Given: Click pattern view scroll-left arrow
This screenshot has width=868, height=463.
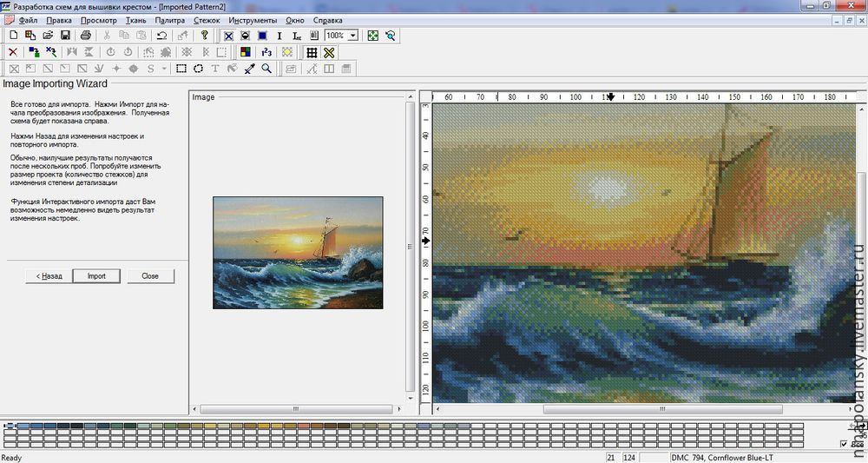Looking at the screenshot, I should [x=437, y=409].
